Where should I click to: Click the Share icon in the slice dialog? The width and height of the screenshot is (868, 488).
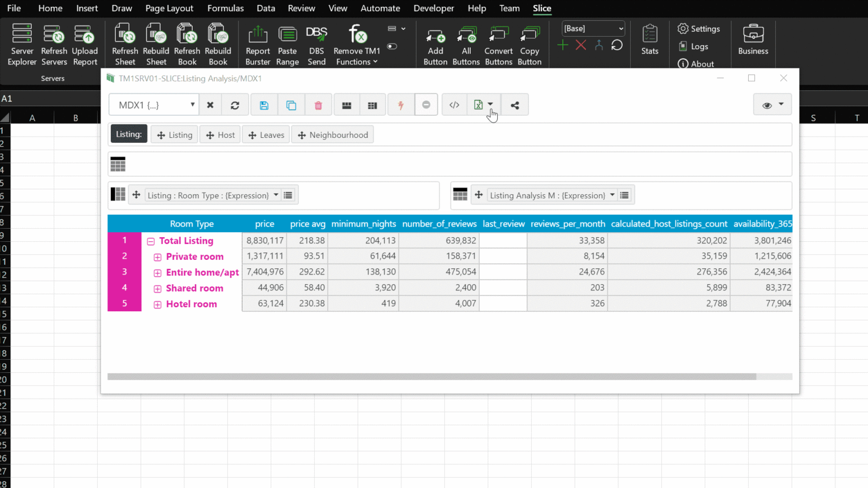click(515, 104)
